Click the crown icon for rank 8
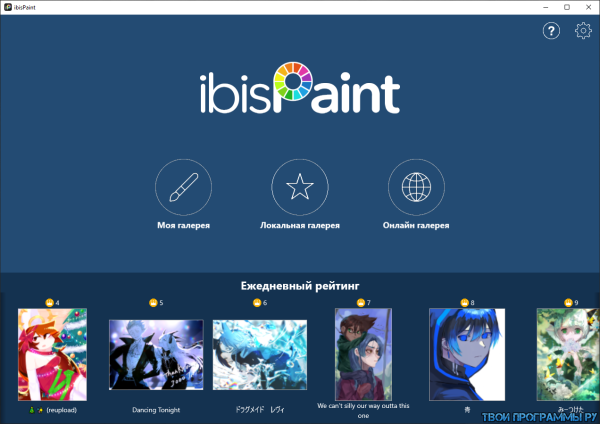Screen dimensions: 600x424 [464, 303]
